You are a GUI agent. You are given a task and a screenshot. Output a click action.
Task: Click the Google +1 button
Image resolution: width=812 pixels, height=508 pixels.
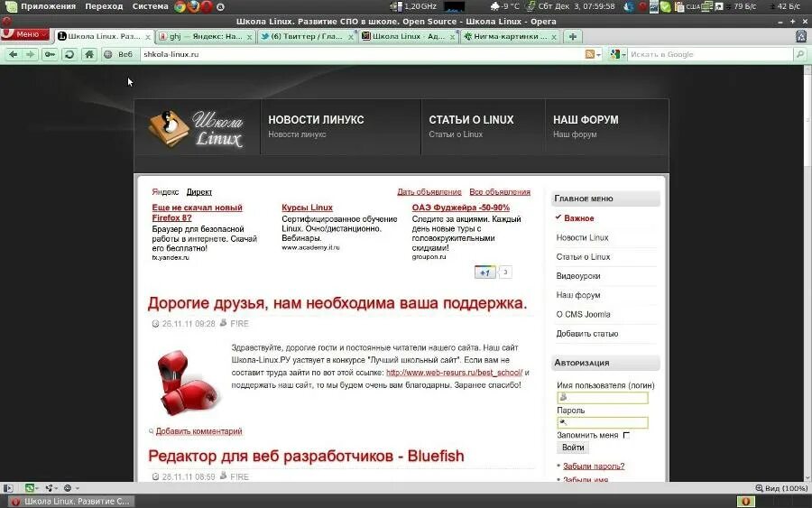[484, 272]
